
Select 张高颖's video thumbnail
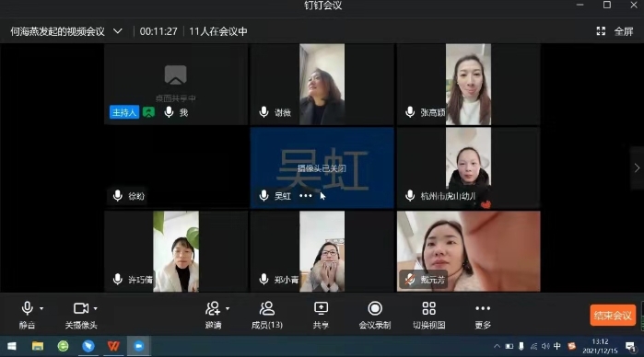point(468,84)
